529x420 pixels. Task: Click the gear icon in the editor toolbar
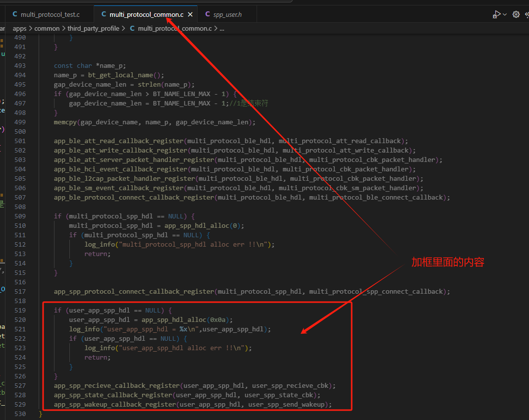coord(516,14)
